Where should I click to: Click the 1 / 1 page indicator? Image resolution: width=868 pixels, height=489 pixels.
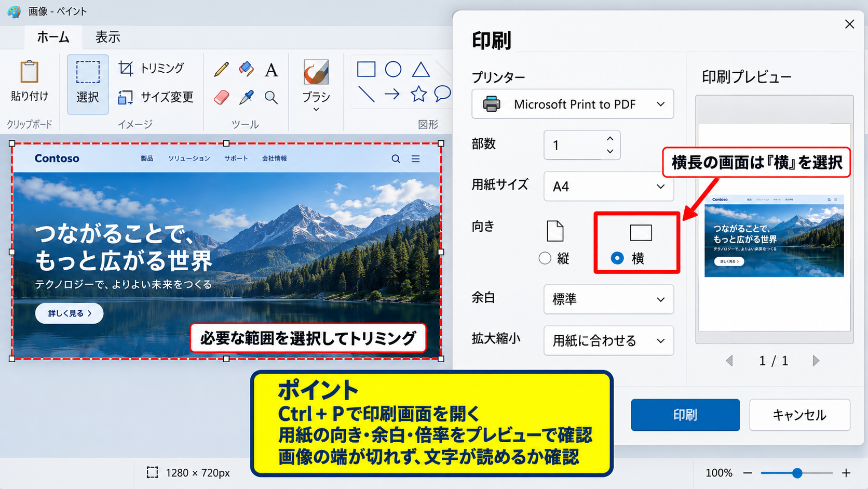pos(774,361)
